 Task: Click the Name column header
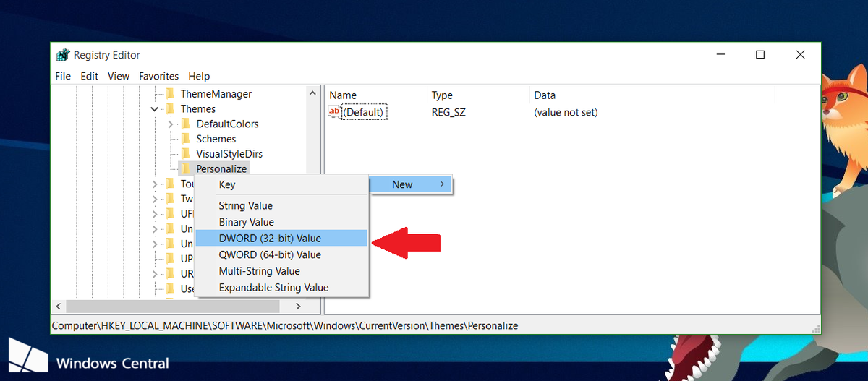tap(376, 95)
